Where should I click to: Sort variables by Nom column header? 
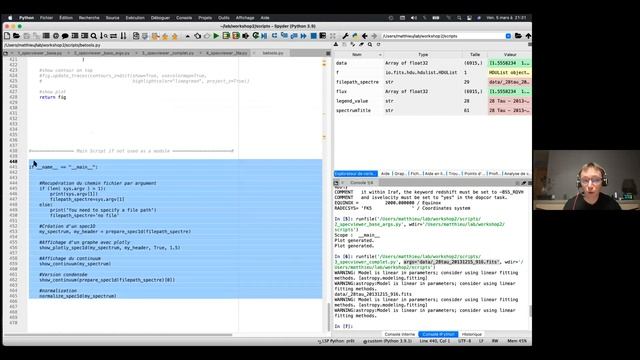(x=357, y=55)
